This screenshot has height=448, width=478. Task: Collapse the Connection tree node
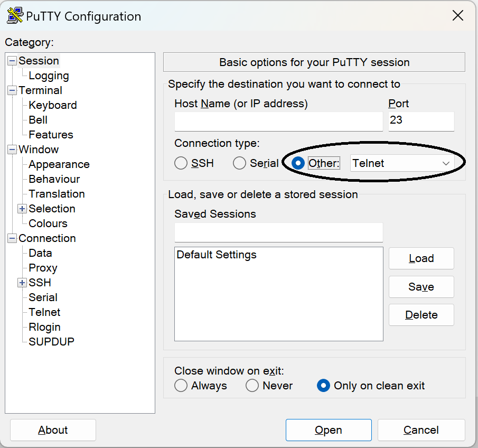(x=12, y=238)
